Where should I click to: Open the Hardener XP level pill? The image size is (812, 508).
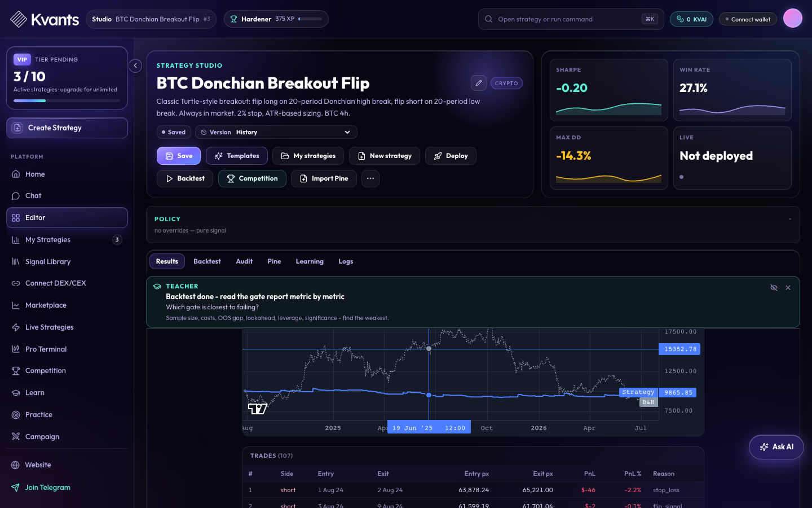pos(276,19)
